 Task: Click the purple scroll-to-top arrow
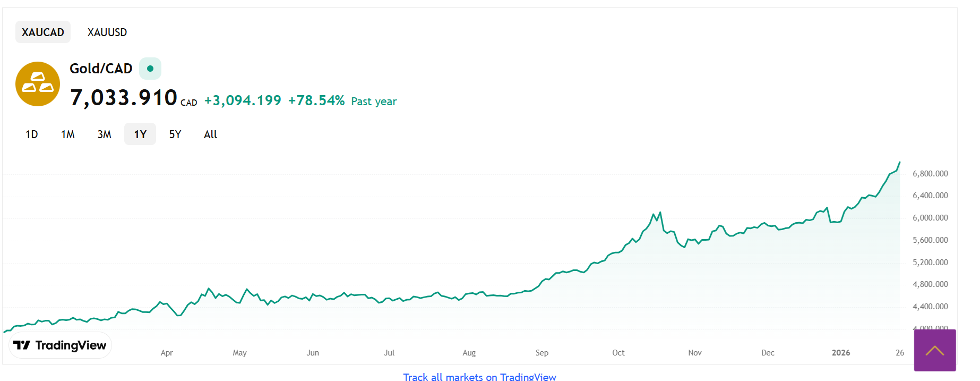934,350
